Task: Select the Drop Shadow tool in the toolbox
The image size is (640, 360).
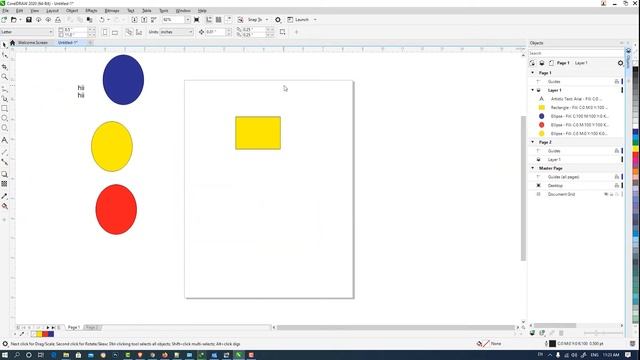Action: coord(4,174)
